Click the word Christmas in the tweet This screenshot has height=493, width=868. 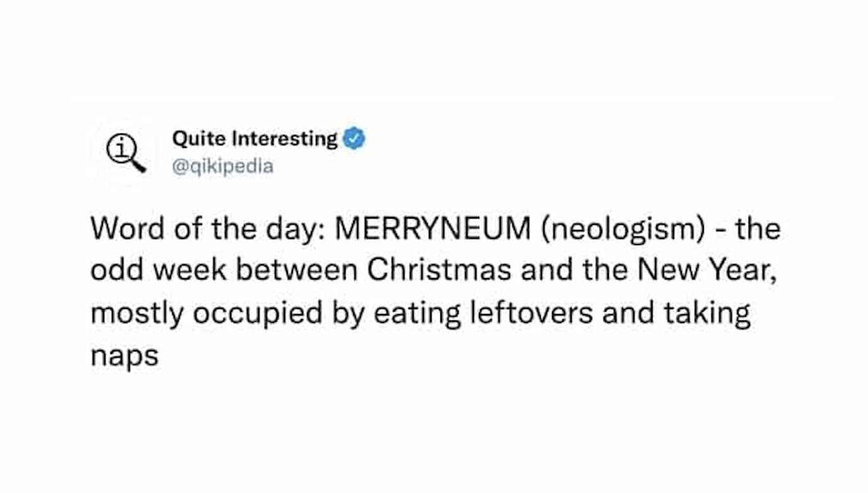(440, 271)
